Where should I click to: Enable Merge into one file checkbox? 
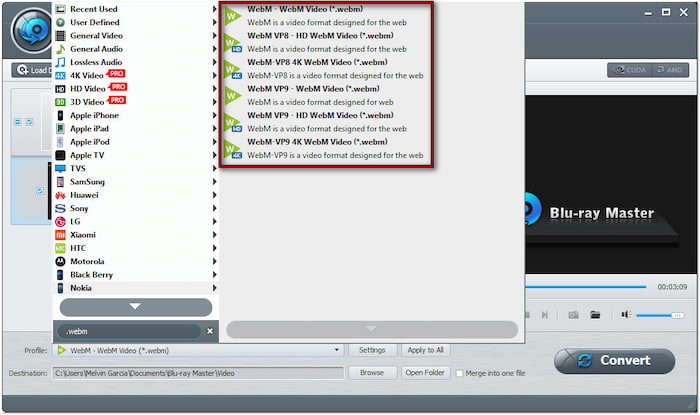point(459,373)
